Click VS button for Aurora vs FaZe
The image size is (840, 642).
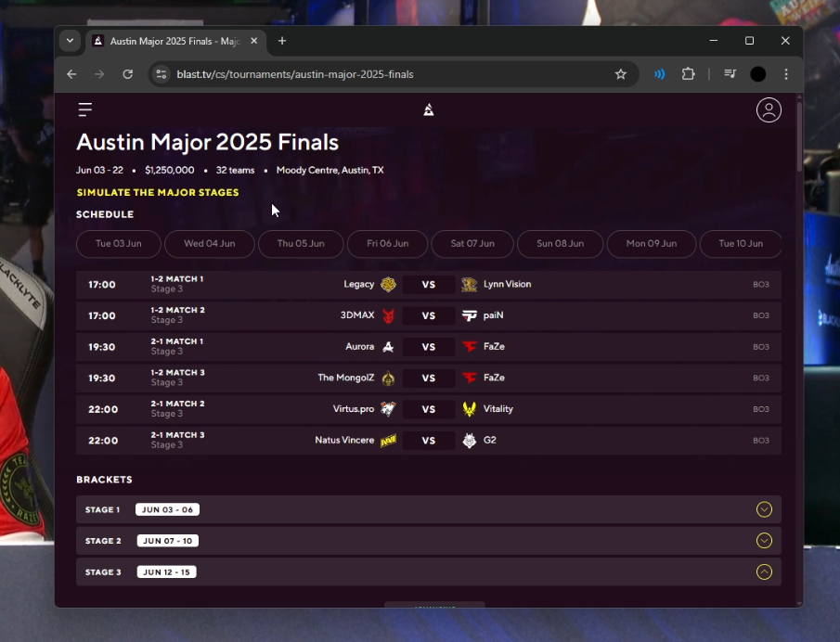pos(429,347)
